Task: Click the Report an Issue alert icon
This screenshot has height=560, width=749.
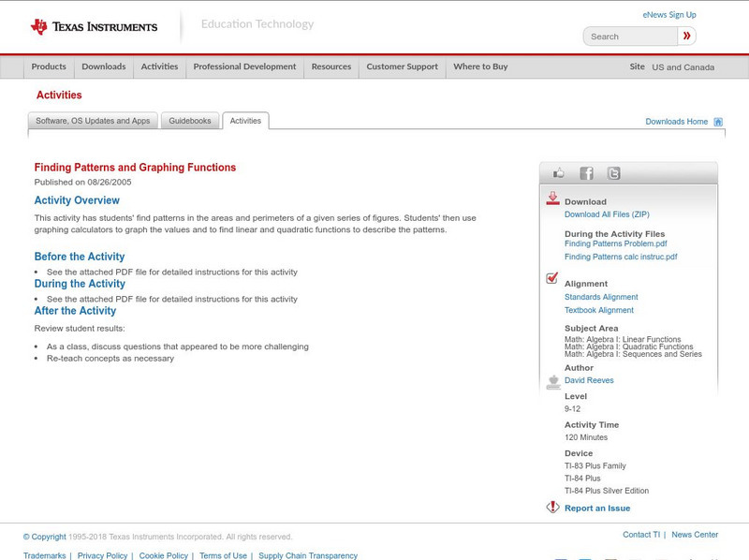Action: pos(552,508)
